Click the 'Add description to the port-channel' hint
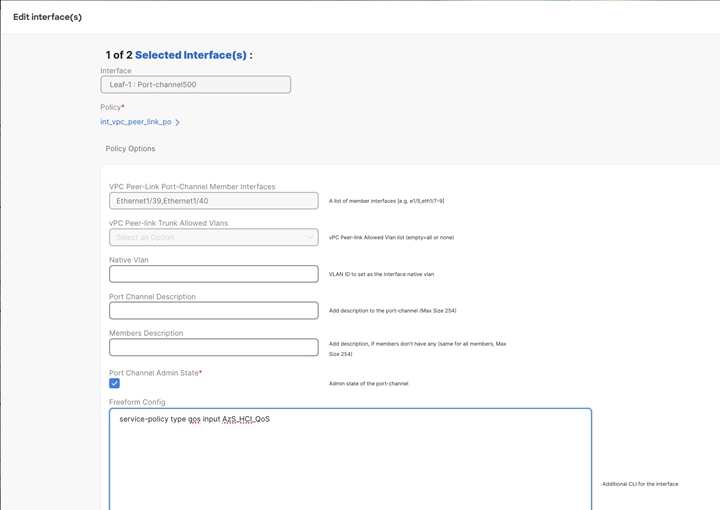Screen dimensions: 720x510 click(x=393, y=311)
